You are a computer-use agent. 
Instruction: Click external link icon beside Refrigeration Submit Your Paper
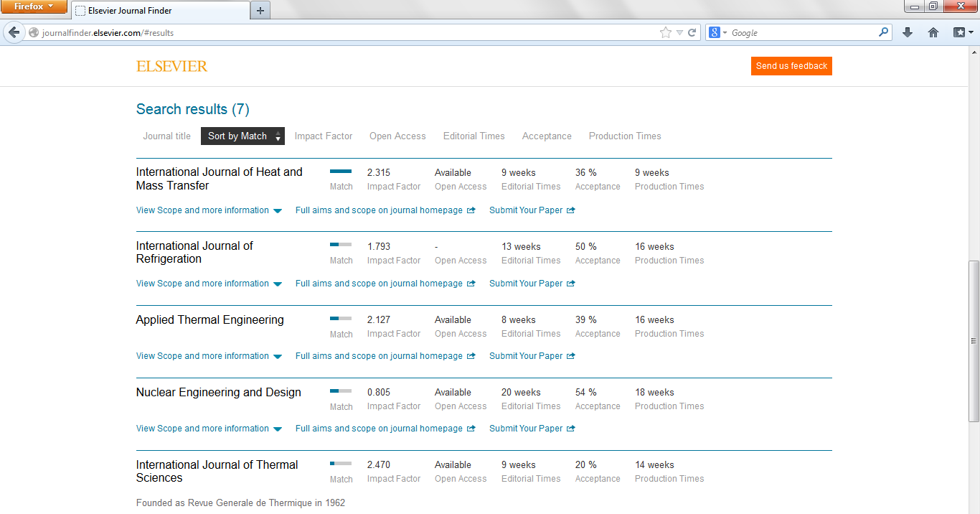click(571, 284)
